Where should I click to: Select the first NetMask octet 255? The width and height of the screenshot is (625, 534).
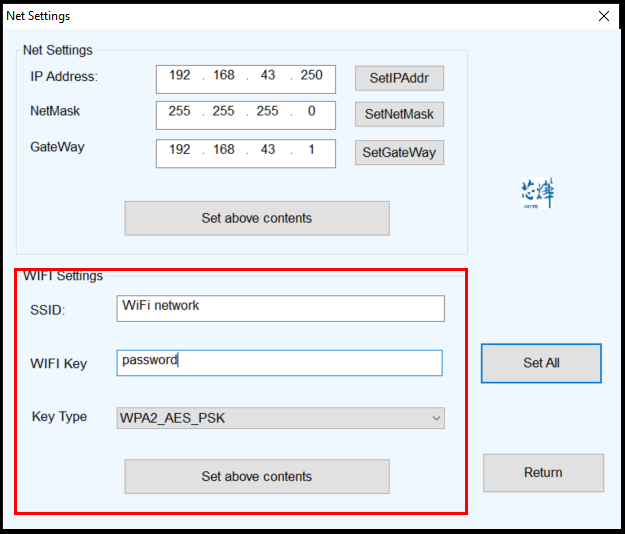180,112
